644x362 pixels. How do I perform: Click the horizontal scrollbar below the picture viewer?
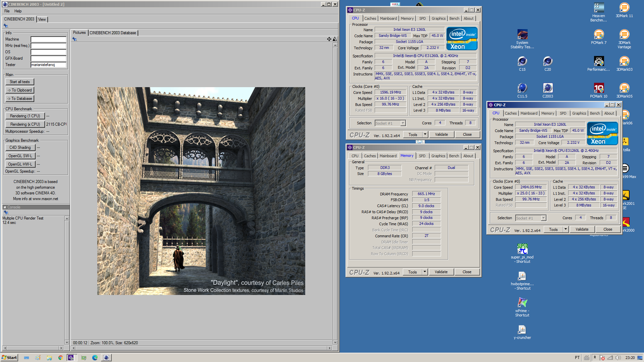[x=201, y=348]
